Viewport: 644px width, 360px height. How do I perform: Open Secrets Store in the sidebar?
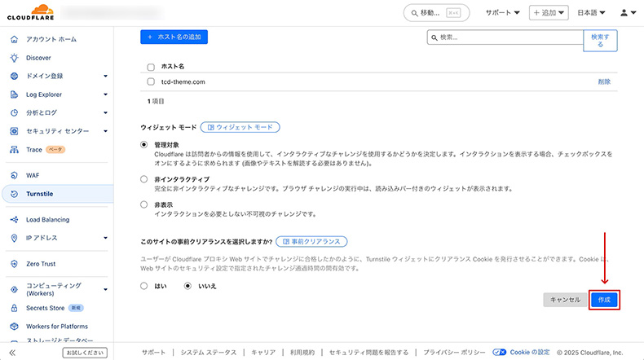click(45, 308)
